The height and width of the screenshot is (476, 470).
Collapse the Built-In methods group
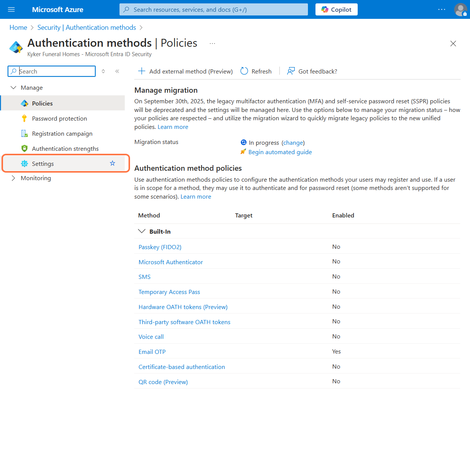142,231
